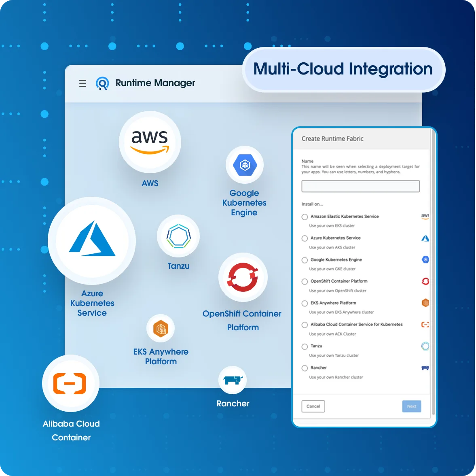Click the Runtime Manager title text
Screen dimensions: 476x476
[155, 83]
